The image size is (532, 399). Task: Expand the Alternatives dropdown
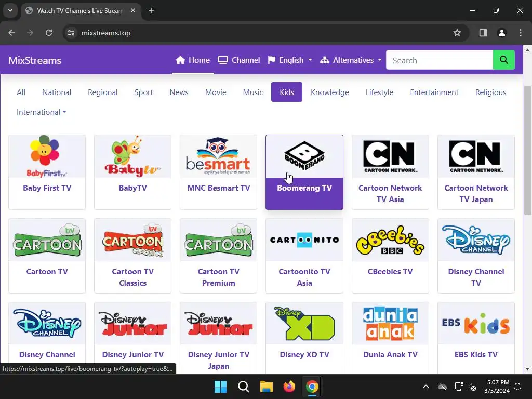pyautogui.click(x=351, y=60)
